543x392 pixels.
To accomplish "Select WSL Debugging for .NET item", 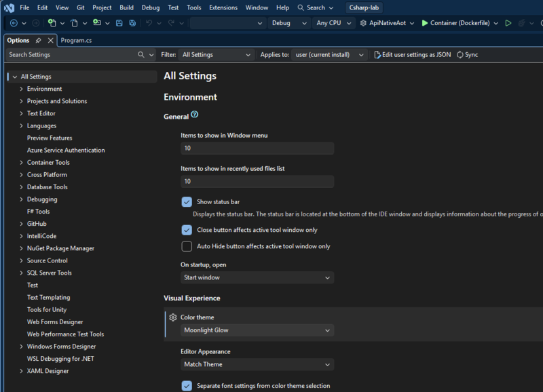I will [60, 359].
